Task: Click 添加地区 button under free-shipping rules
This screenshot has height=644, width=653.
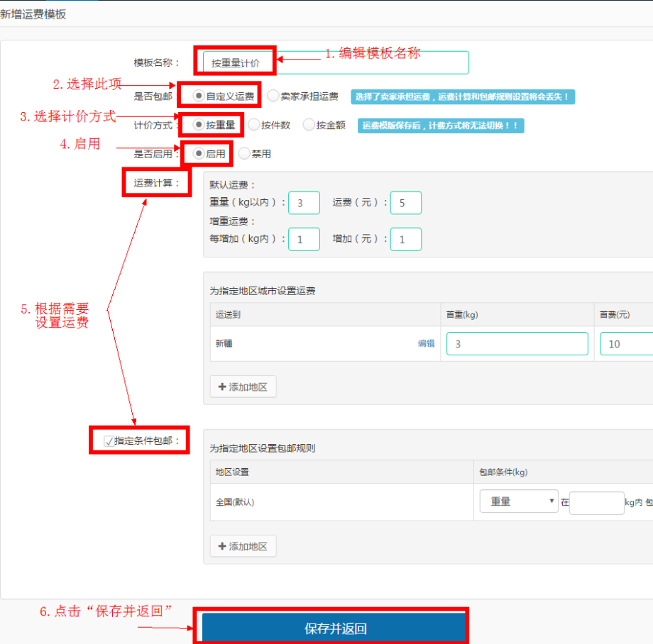Action: pyautogui.click(x=243, y=546)
